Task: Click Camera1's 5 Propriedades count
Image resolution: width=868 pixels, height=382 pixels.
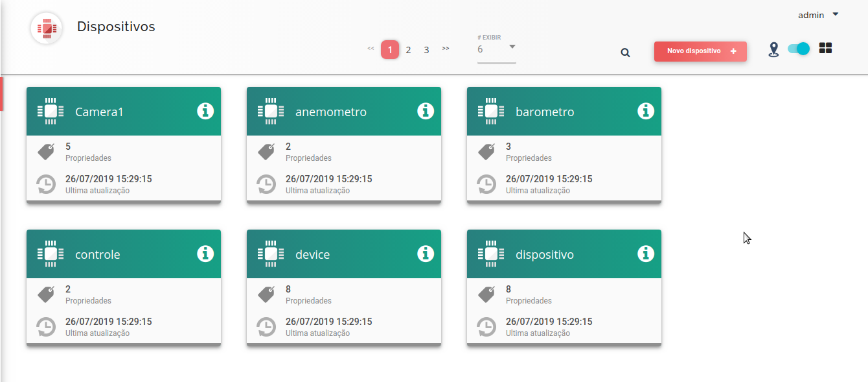Action: click(x=88, y=152)
